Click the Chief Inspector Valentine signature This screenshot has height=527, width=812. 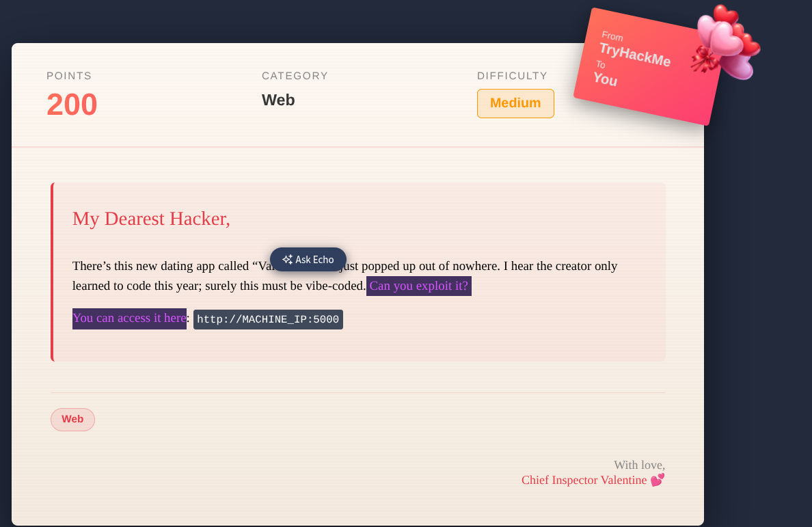click(584, 481)
